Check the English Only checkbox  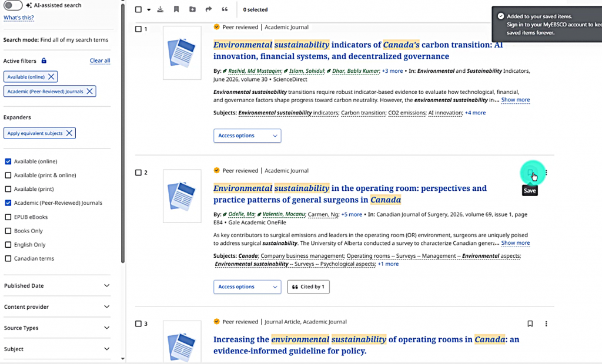pos(8,245)
